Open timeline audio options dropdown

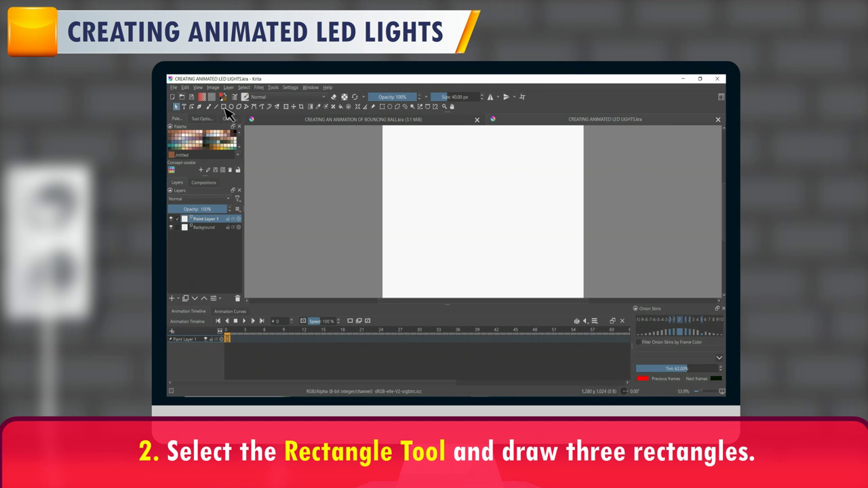pyautogui.click(x=586, y=321)
